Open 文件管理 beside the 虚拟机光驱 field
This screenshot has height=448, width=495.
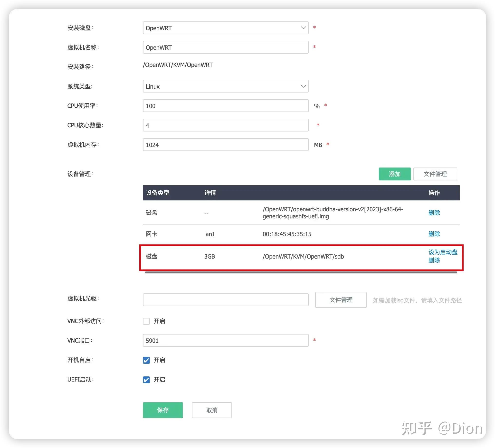coord(341,300)
